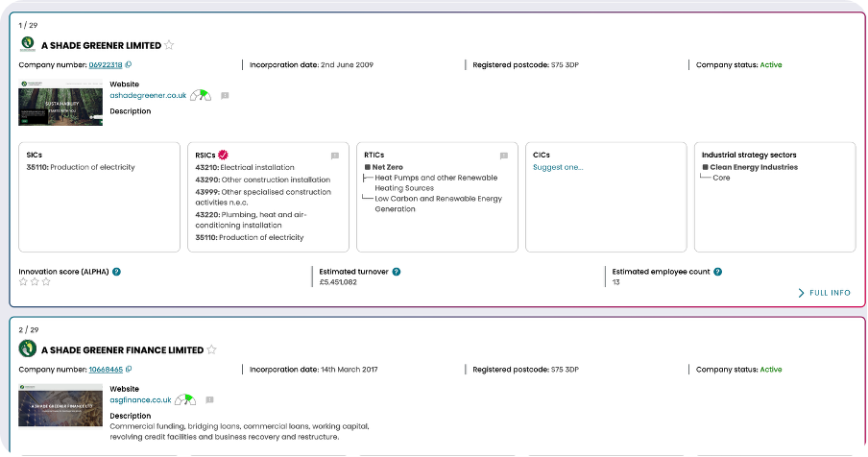Open the RTICs feedback comment icon
Viewport: 868px width, 457px height.
click(x=504, y=156)
